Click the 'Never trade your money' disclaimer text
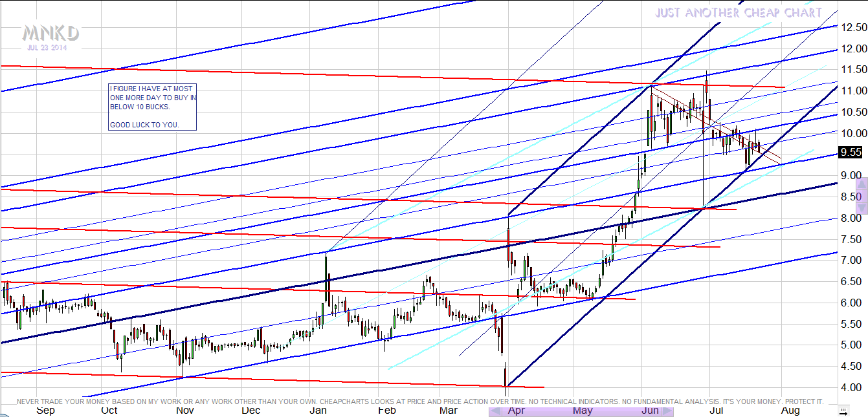The image size is (868, 417). (x=419, y=401)
